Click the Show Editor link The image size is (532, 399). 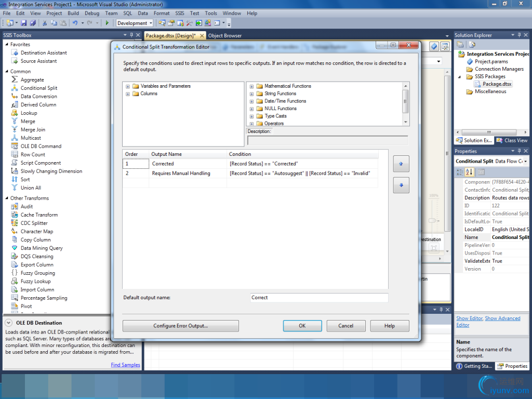[x=469, y=318]
